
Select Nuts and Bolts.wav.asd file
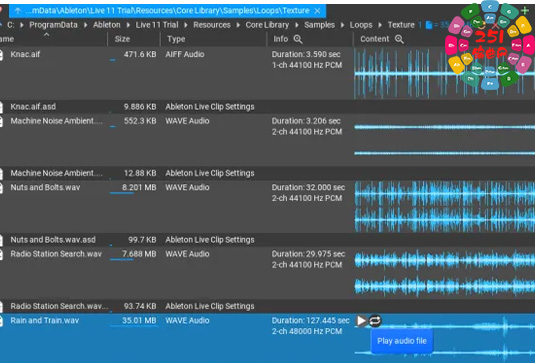tap(53, 240)
